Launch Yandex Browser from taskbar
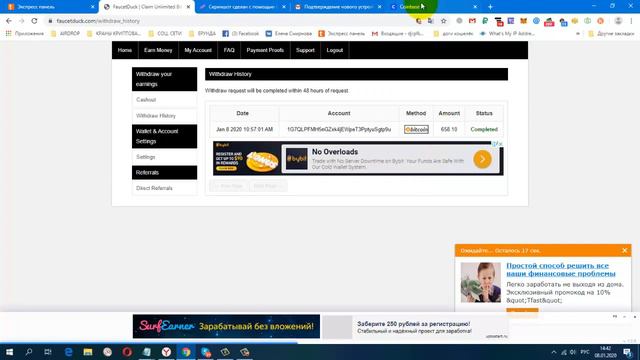The image size is (640, 360). 166,352
